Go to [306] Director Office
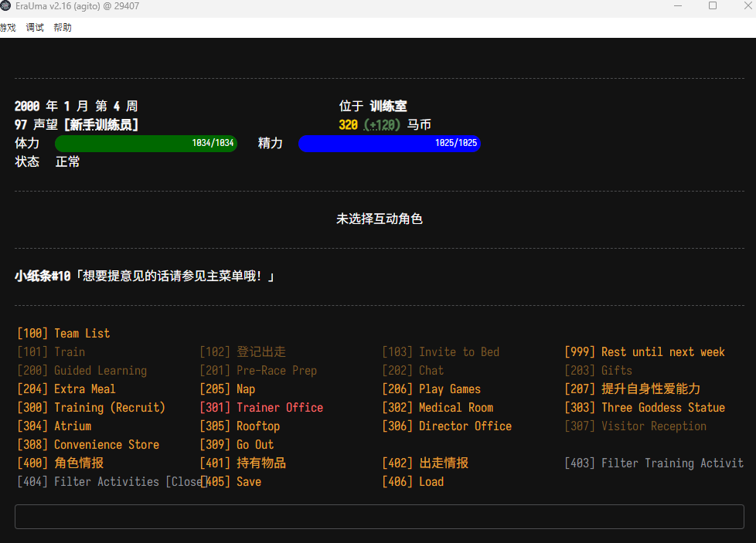 tap(447, 426)
